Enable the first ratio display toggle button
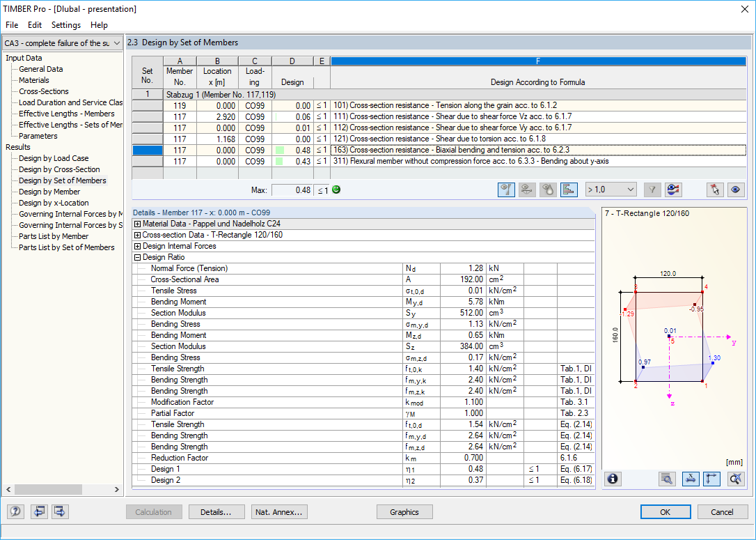This screenshot has width=756, height=540. pyautogui.click(x=506, y=189)
